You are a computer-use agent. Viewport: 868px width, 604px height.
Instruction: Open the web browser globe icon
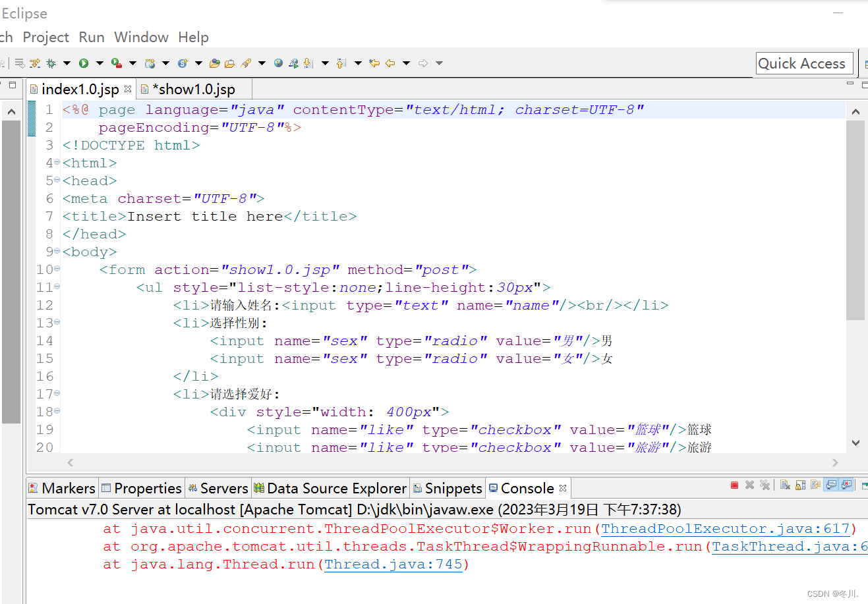(278, 63)
